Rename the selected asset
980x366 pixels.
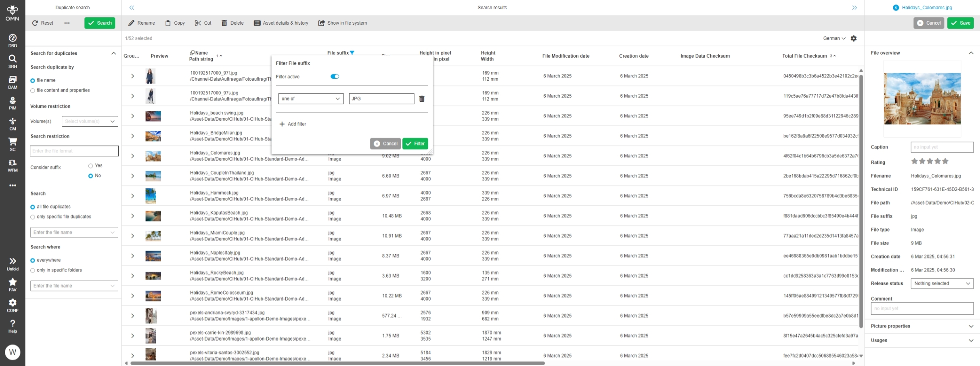[x=142, y=23]
